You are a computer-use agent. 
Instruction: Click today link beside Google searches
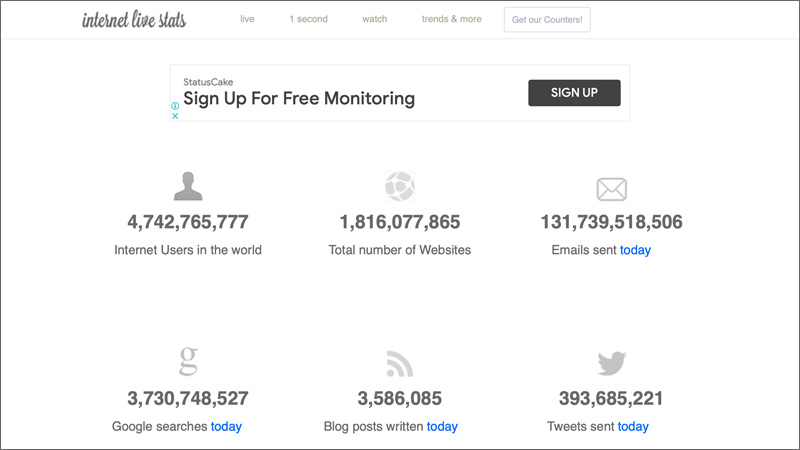[x=226, y=427]
